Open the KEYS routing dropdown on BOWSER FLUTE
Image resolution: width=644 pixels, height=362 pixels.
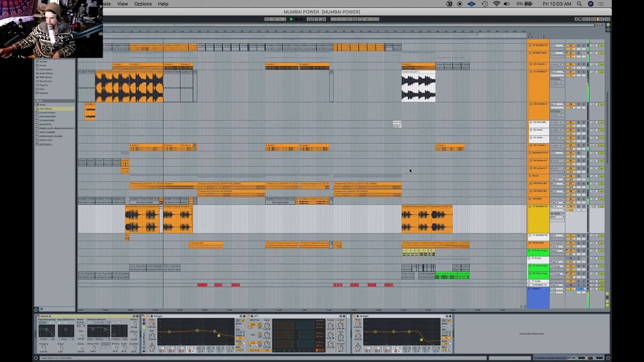[557, 153]
